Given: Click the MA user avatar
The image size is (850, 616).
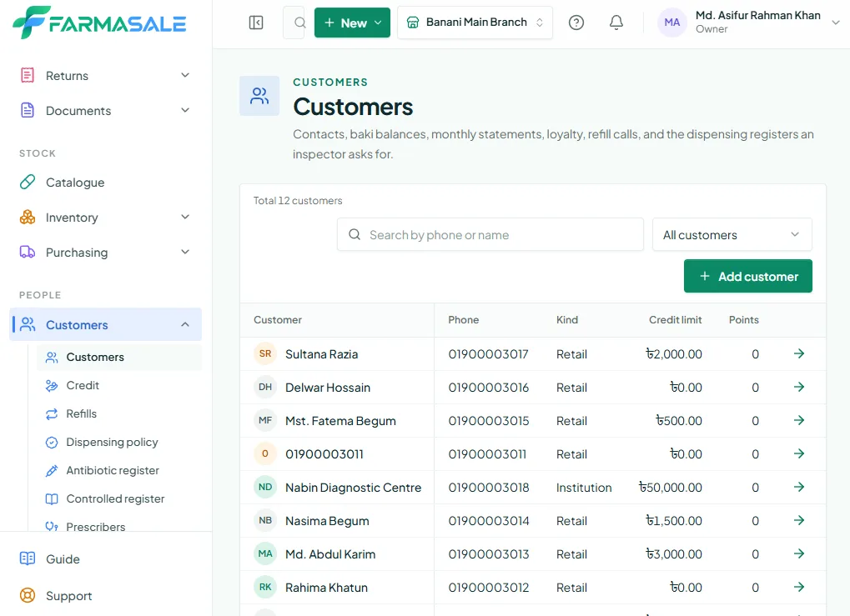Looking at the screenshot, I should point(672,23).
